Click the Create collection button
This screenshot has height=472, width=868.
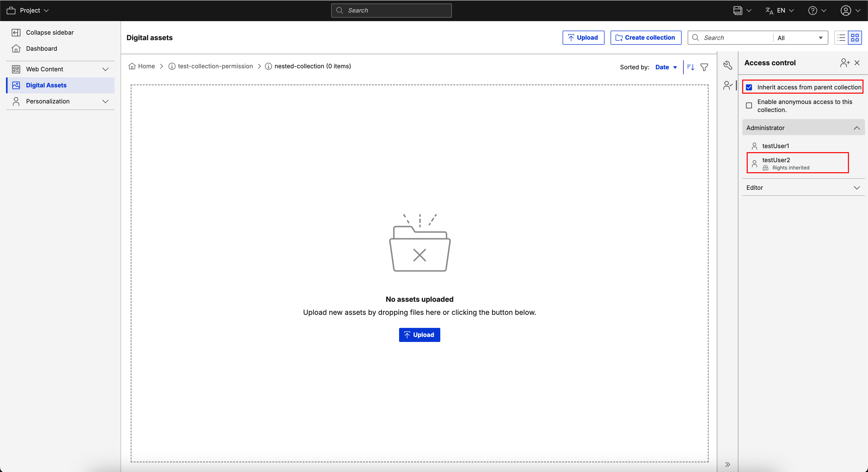(x=646, y=38)
